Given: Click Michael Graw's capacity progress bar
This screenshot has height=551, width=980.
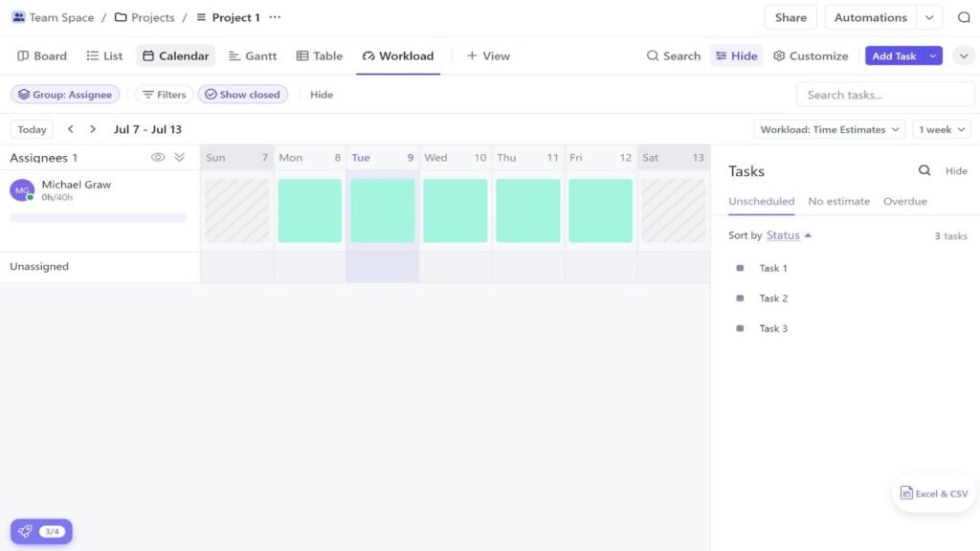Looking at the screenshot, I should point(99,217).
